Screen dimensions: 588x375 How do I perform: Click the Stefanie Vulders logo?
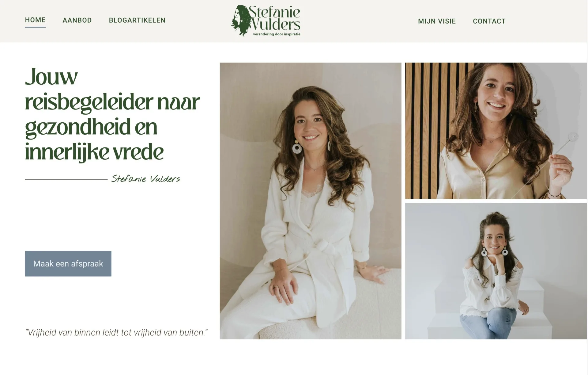266,21
